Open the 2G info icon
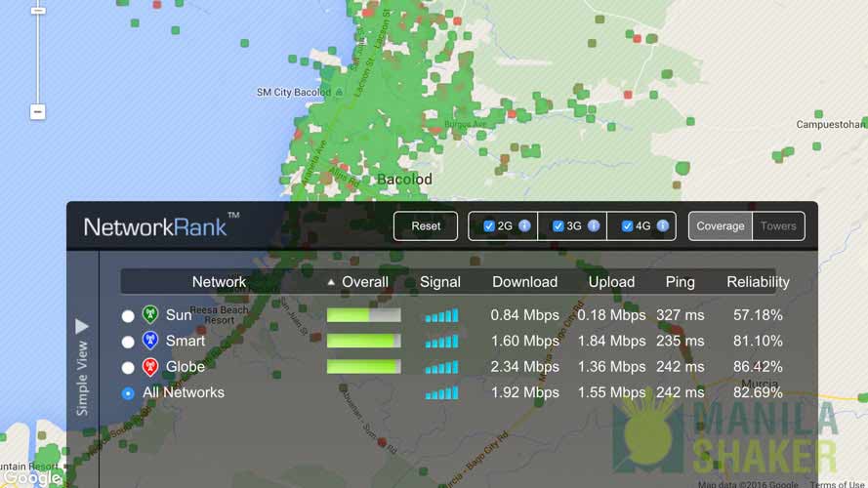This screenshot has width=868, height=488. (524, 225)
